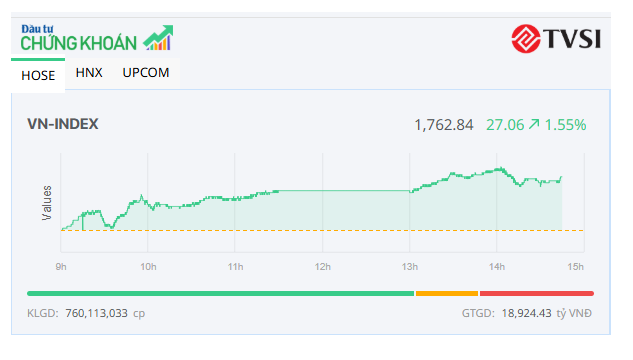Open the HNX tab

click(89, 73)
